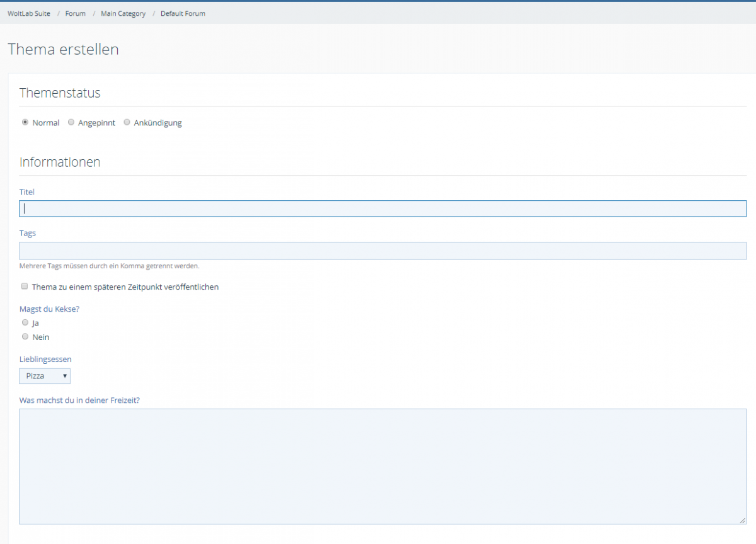This screenshot has height=544, width=756.
Task: Select the Normal topic status
Action: [25, 122]
